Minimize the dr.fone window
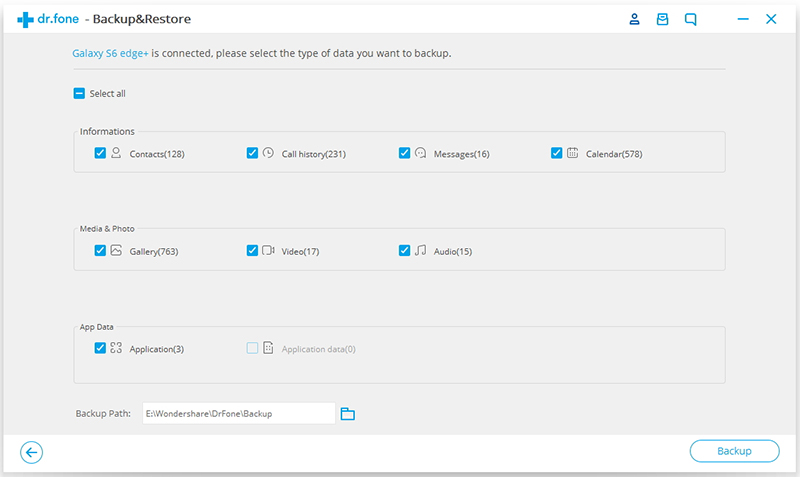800x477 pixels. click(x=742, y=19)
